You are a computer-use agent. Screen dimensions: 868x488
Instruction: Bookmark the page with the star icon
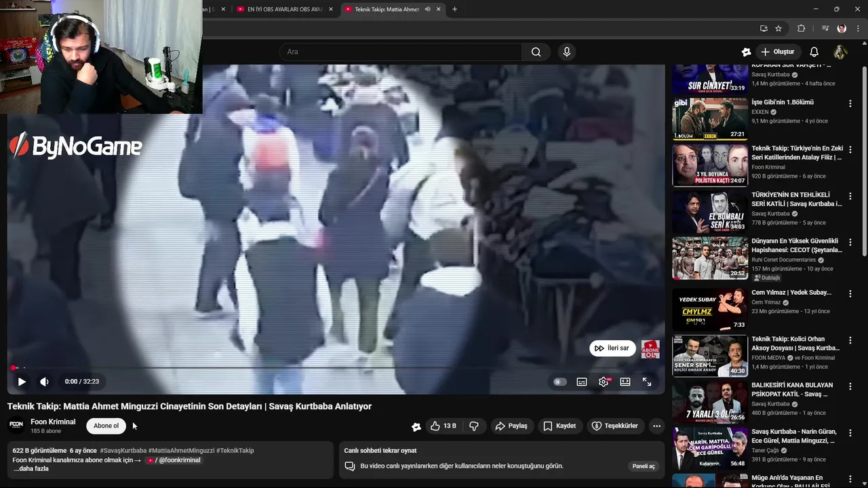pos(778,28)
